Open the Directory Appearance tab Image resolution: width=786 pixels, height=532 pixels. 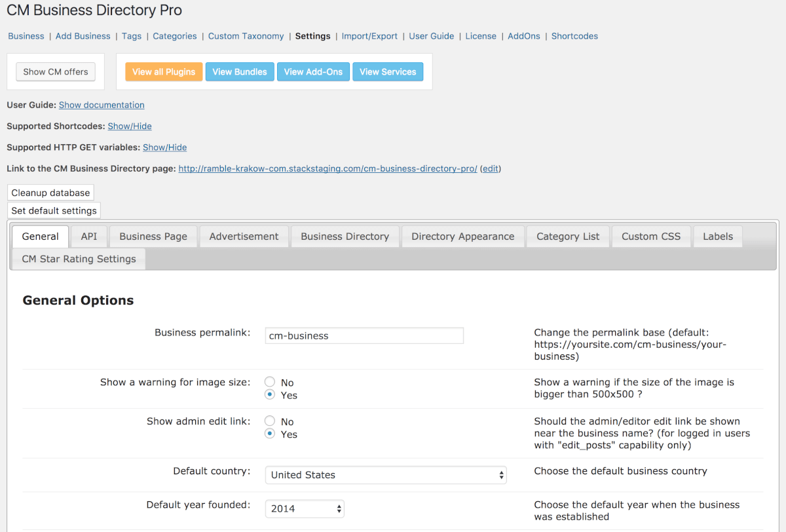(x=462, y=237)
